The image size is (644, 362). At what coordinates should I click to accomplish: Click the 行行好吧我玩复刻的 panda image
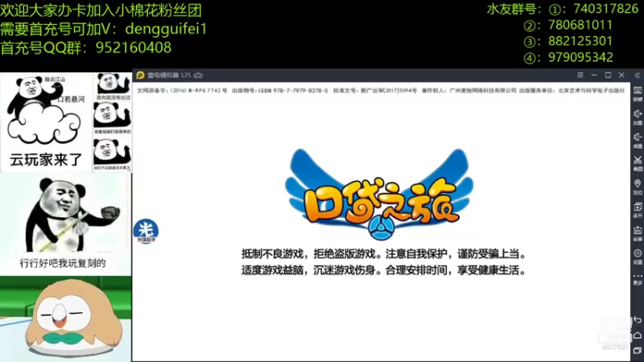click(65, 224)
